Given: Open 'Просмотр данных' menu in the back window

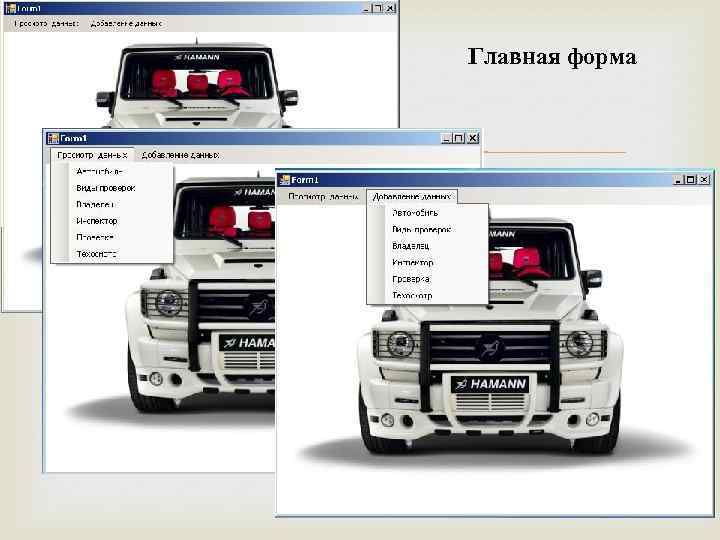Looking at the screenshot, I should (46, 23).
